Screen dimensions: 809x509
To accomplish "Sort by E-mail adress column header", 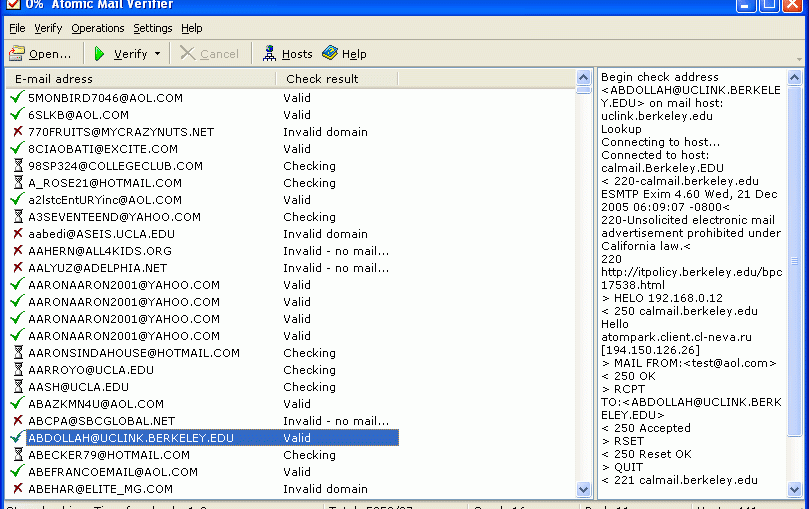I will (140, 79).
